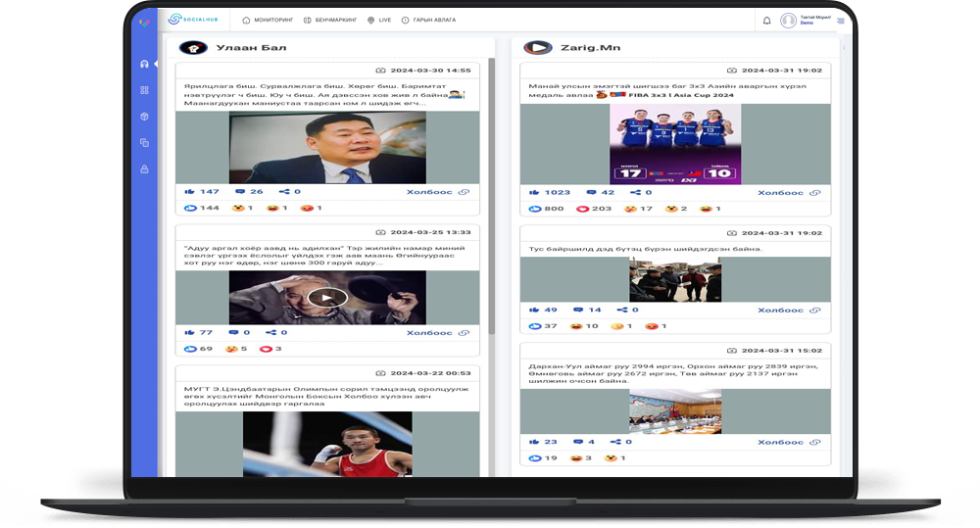Click the Улаан Бал column scrollbar
This screenshot has height=528, width=980.
[x=492, y=196]
